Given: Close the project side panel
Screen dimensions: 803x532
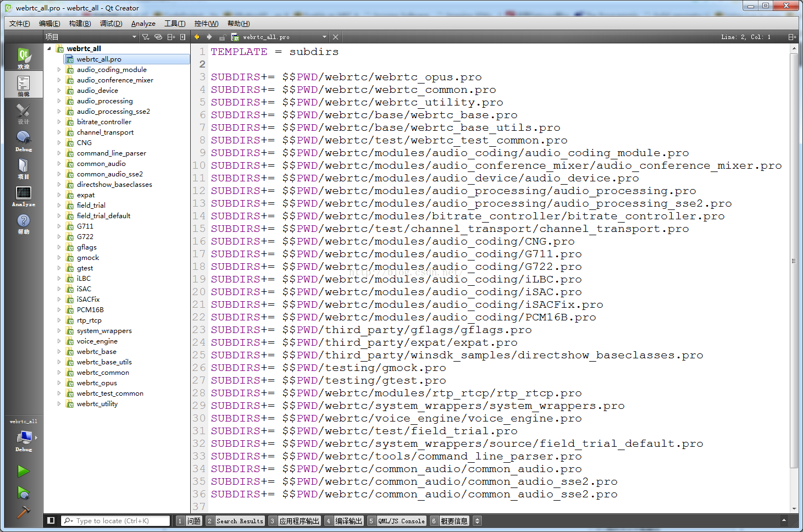Looking at the screenshot, I should pyautogui.click(x=183, y=37).
